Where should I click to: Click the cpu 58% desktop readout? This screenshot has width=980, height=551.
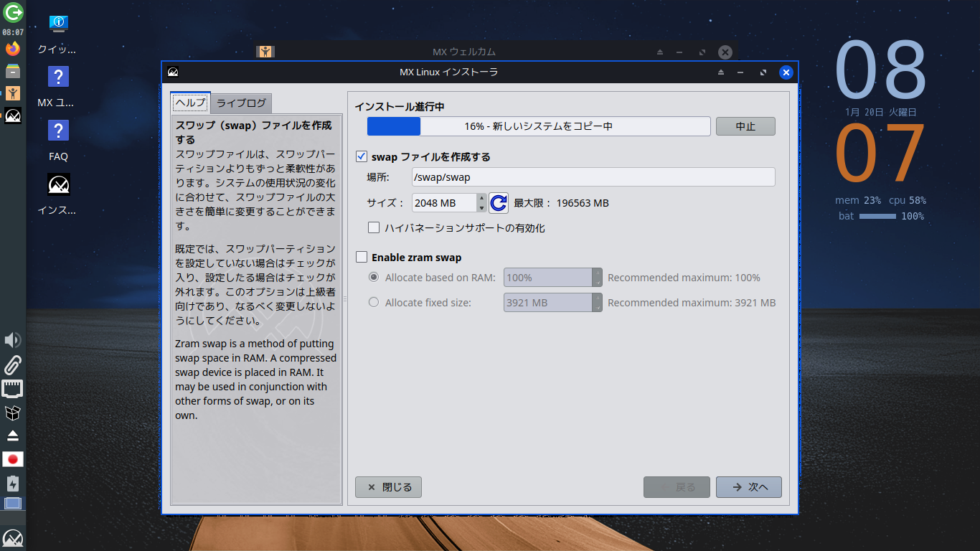(908, 201)
